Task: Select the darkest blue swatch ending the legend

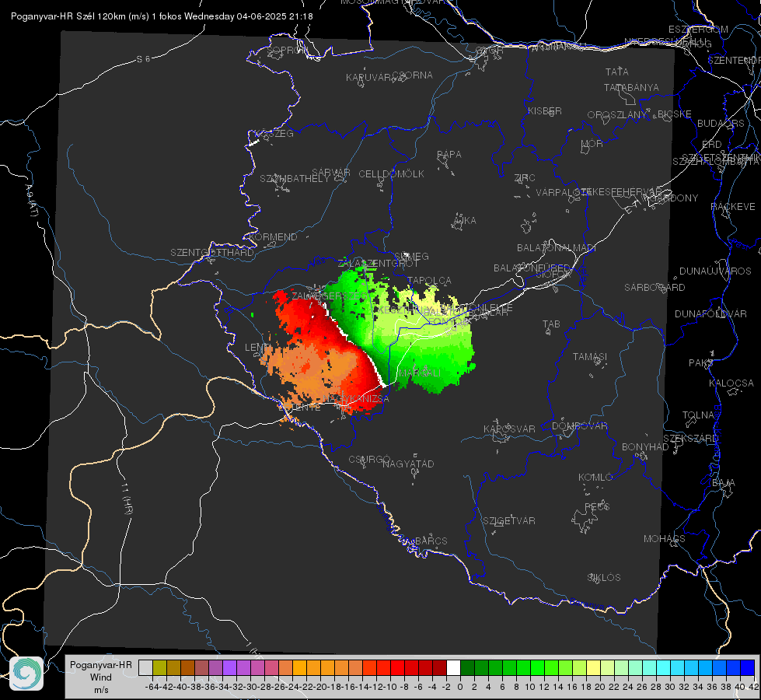Action: [748, 667]
